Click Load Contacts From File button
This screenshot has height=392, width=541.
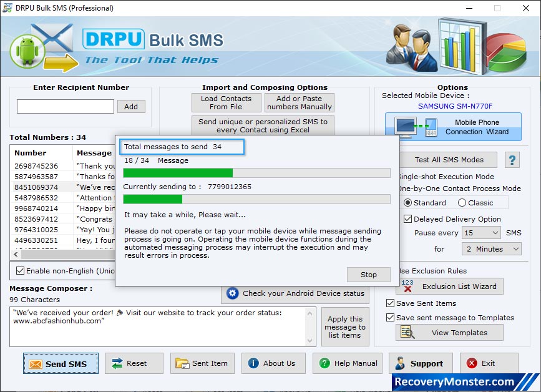click(226, 103)
